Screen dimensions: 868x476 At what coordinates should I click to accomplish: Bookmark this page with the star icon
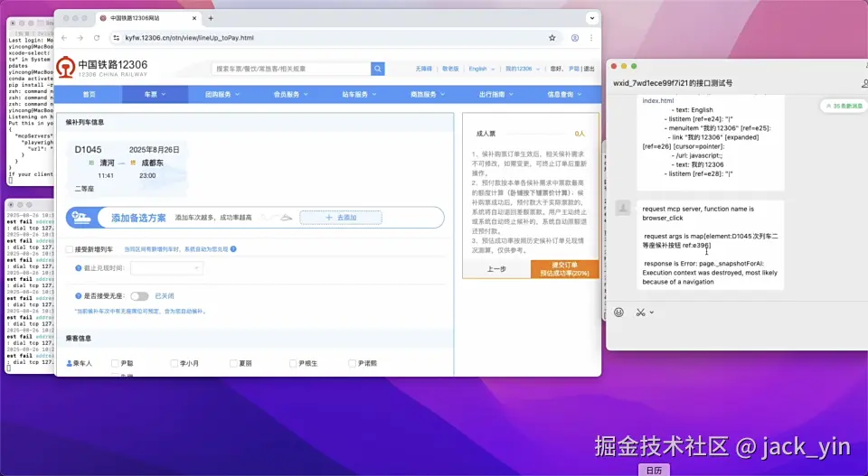[x=552, y=38]
